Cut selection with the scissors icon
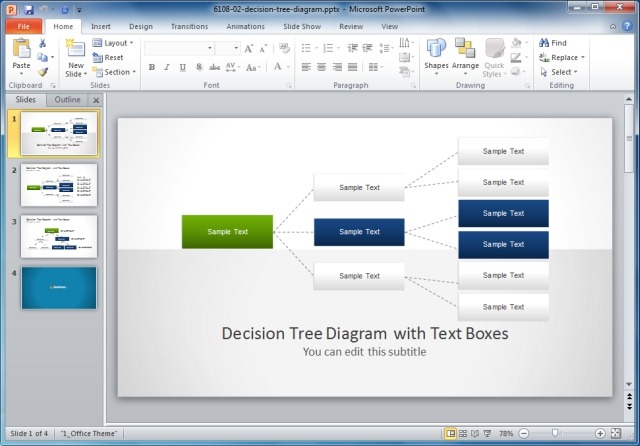The width and height of the screenshot is (640, 446). [x=42, y=43]
